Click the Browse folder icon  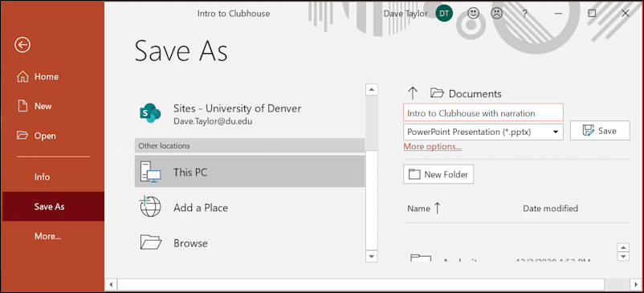point(151,242)
